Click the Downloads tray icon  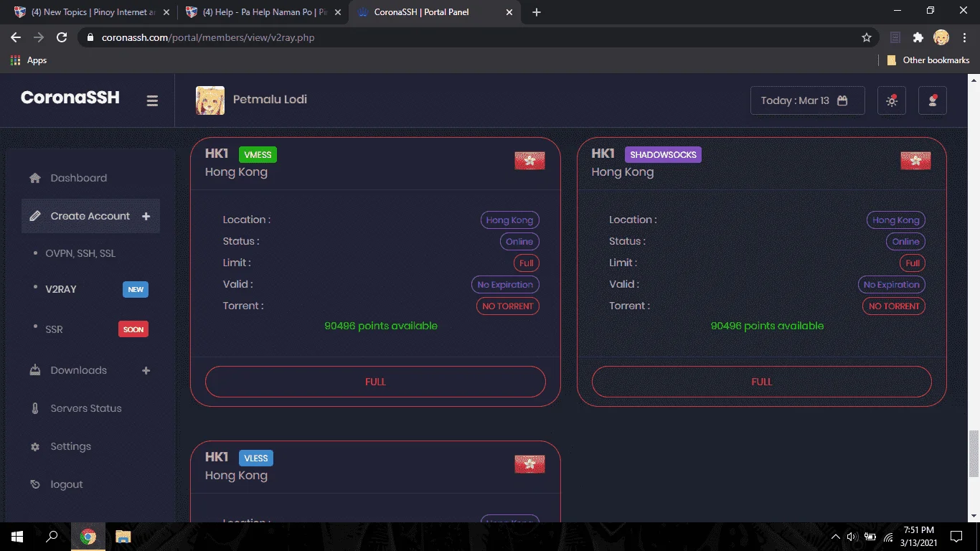[x=35, y=370]
